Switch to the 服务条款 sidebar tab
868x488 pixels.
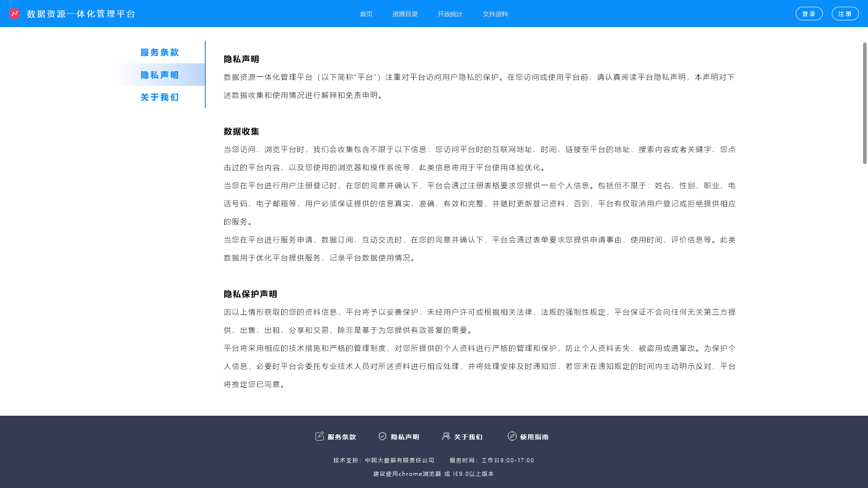[160, 52]
